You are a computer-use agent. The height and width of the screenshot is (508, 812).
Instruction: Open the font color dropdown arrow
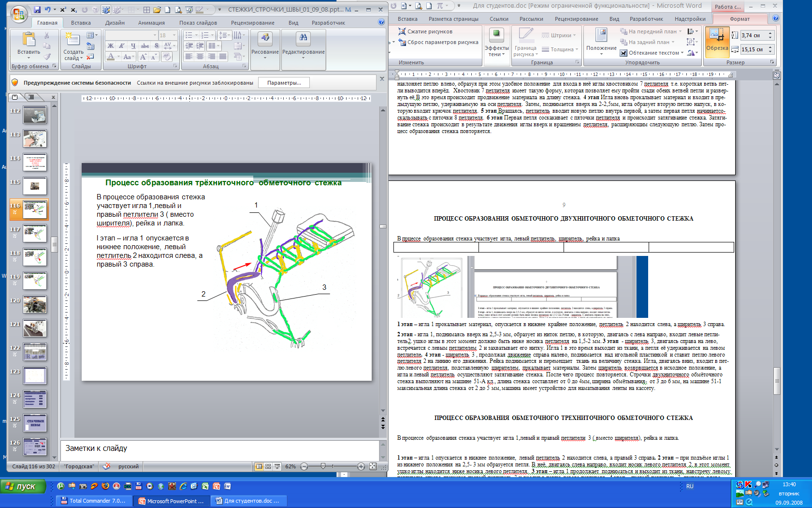[118, 57]
